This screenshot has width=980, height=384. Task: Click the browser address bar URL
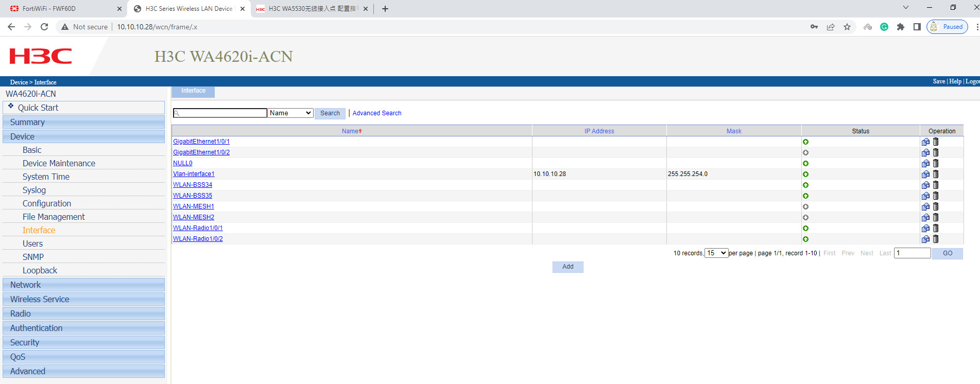pyautogui.click(x=157, y=27)
